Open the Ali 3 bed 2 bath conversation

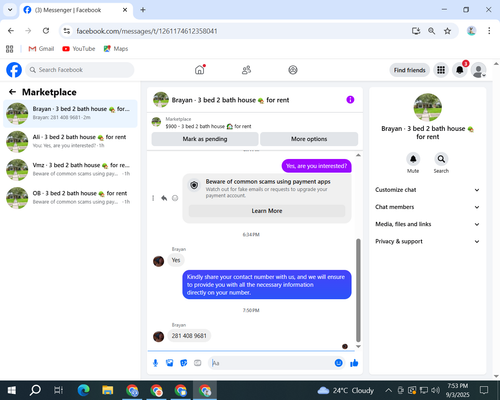pyautogui.click(x=70, y=141)
